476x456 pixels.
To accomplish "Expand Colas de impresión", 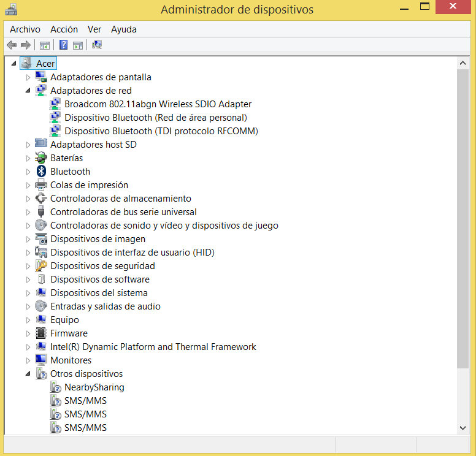I will point(28,185).
